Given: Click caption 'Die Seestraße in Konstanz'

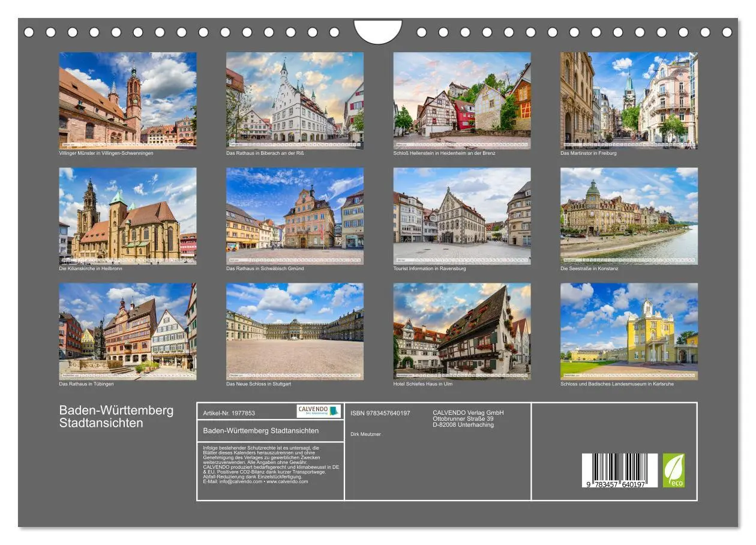Looking at the screenshot, I should click(x=589, y=268).
